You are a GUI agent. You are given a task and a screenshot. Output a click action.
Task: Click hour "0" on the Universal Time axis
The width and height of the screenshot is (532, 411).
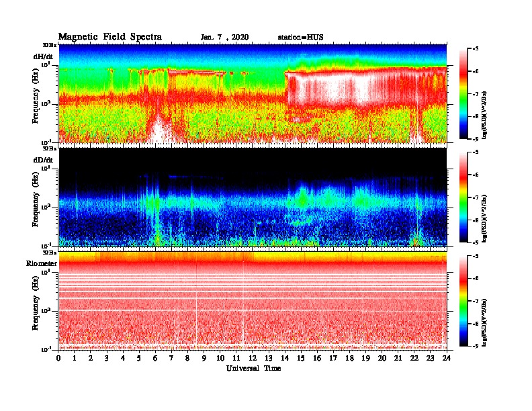click(58, 359)
